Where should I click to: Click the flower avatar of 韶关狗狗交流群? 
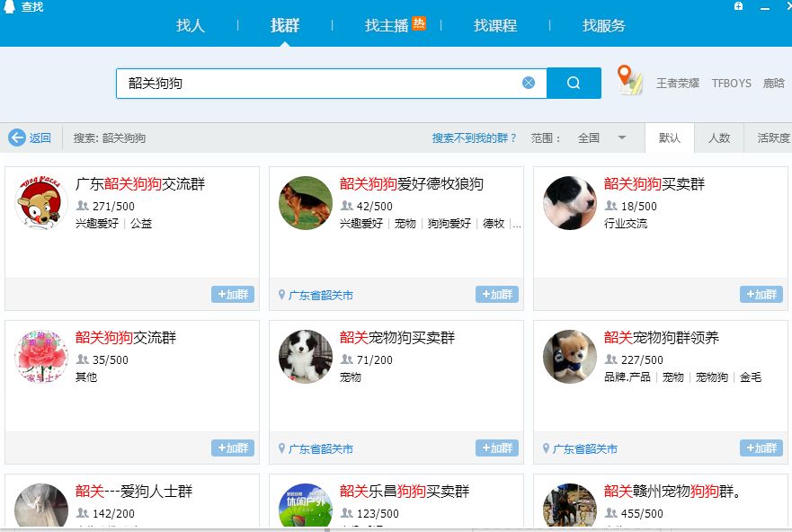pyautogui.click(x=40, y=358)
